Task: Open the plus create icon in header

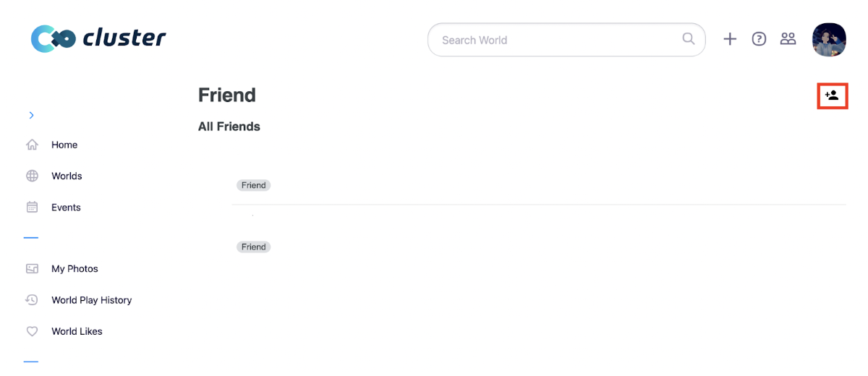Action: (730, 39)
